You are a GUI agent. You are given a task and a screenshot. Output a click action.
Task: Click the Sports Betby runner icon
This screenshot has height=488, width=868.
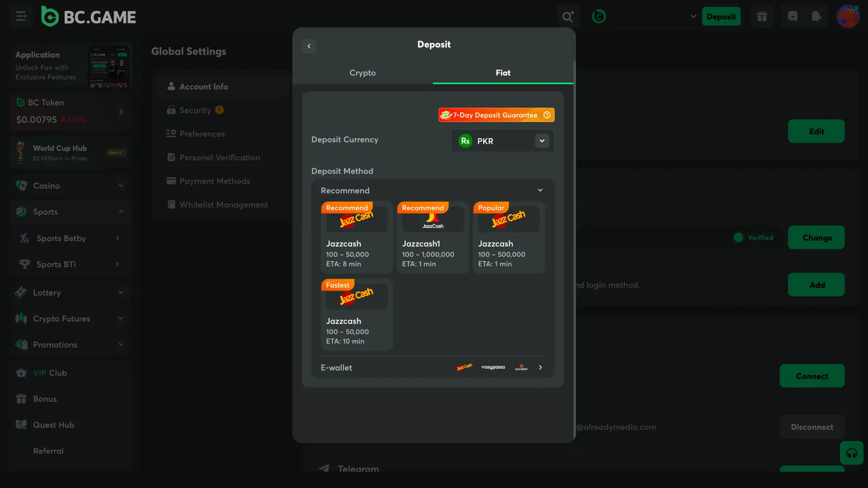(x=24, y=238)
